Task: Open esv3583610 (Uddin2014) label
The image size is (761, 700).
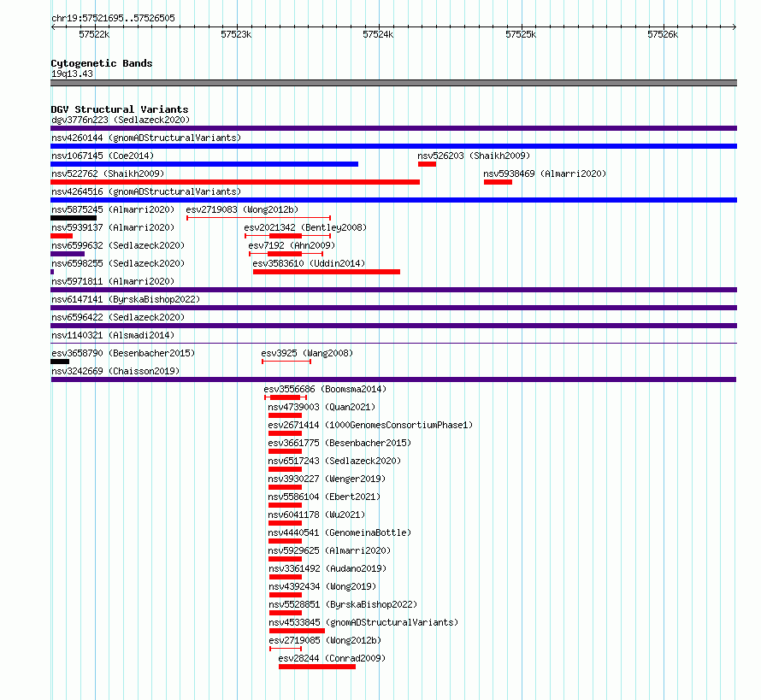Action: (309, 263)
